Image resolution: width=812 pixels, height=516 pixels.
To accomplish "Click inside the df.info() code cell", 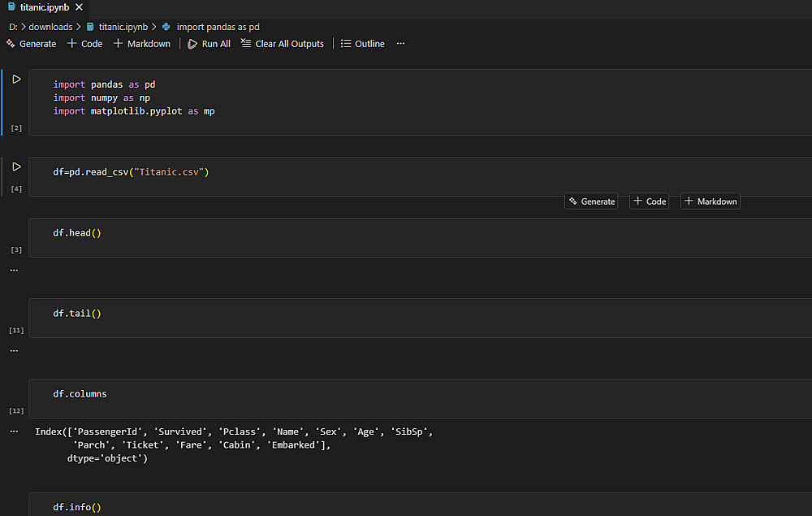I will click(325, 507).
